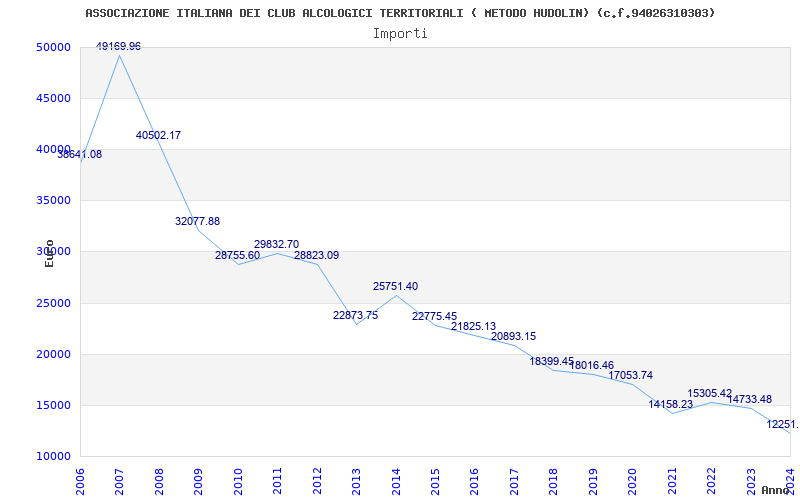
Task: Click the x-axis year 2023
Action: click(x=751, y=482)
